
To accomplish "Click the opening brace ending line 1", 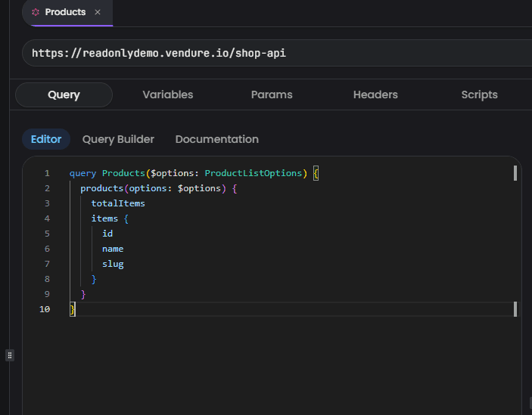I will point(316,174).
